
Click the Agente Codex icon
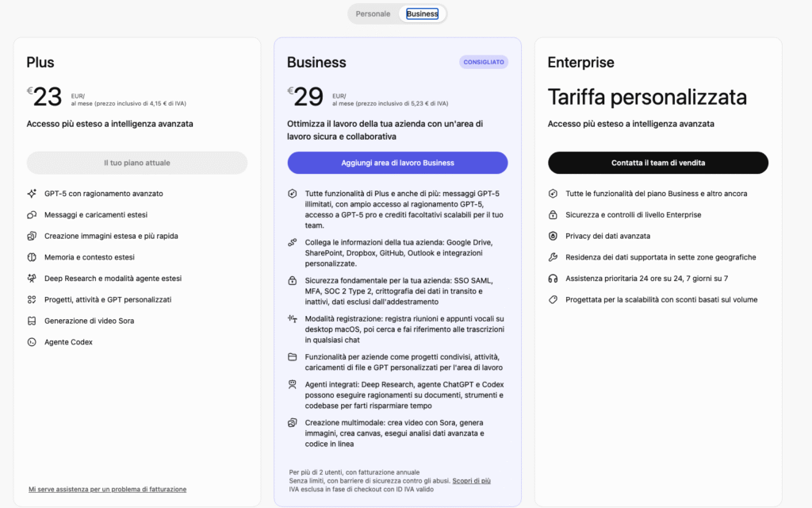tap(32, 342)
